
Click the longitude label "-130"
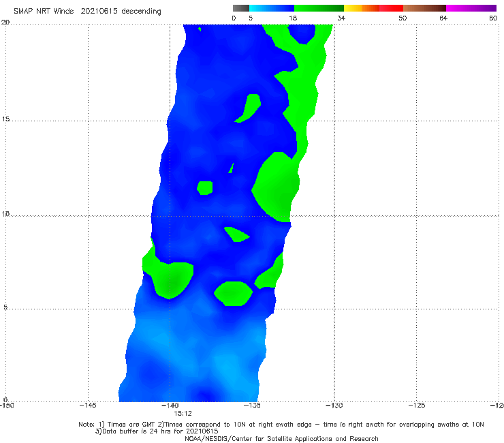[334, 406]
